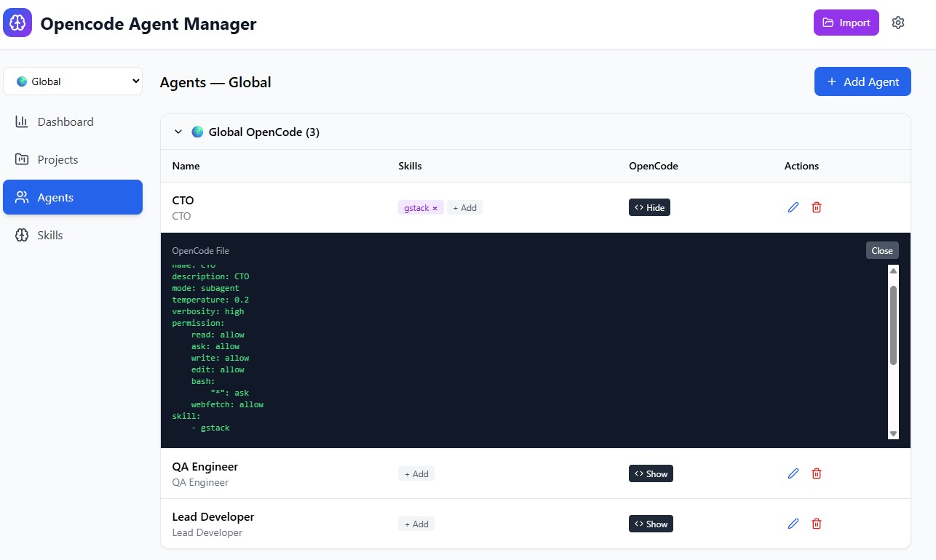Collapse the Global OpenCode group chevron
936x560 pixels.
(178, 132)
